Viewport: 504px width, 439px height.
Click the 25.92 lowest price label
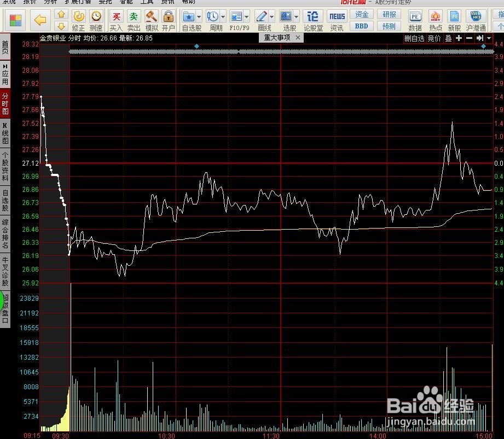coord(30,283)
